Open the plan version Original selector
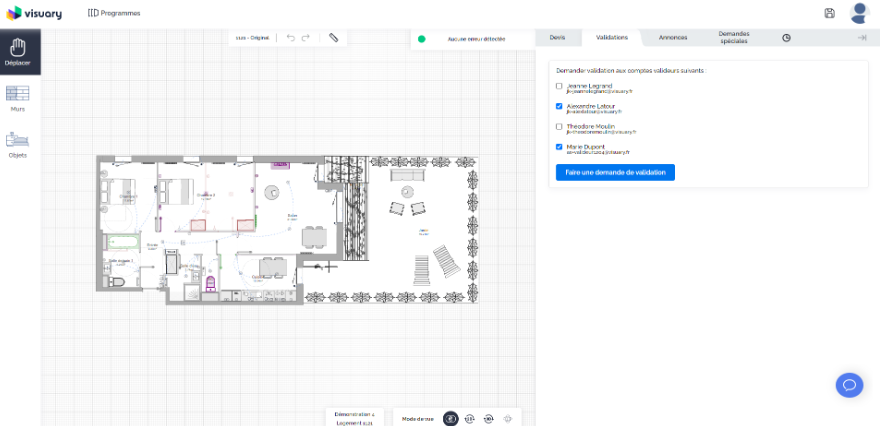Screen dimensions: 880x426 click(252, 38)
